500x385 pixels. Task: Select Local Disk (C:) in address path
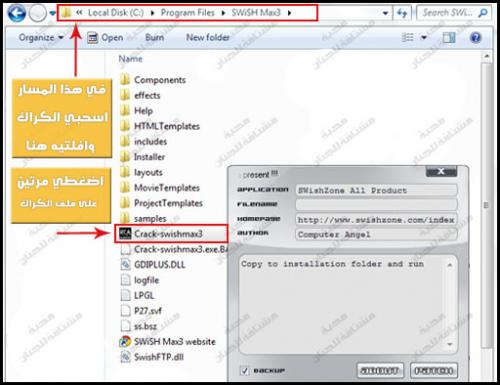click(116, 13)
